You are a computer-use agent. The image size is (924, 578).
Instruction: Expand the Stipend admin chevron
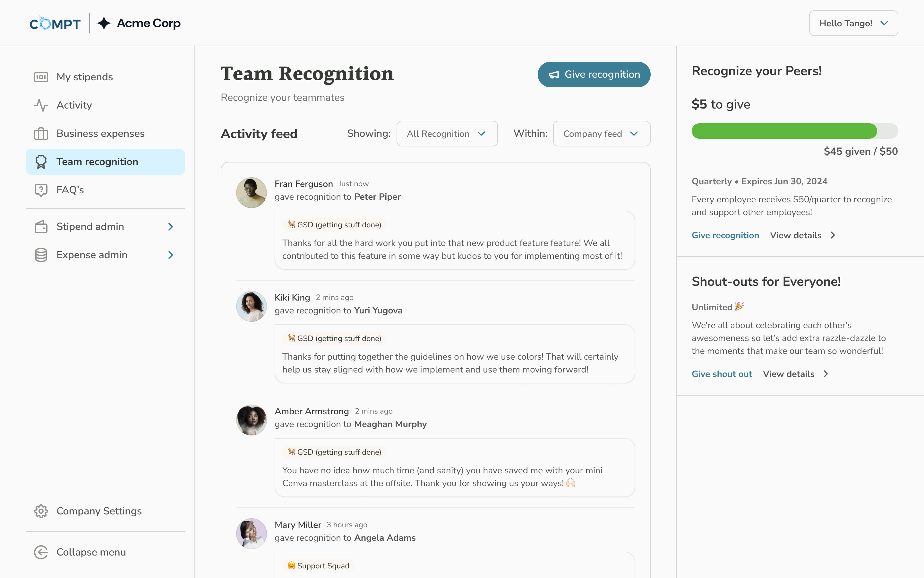171,227
